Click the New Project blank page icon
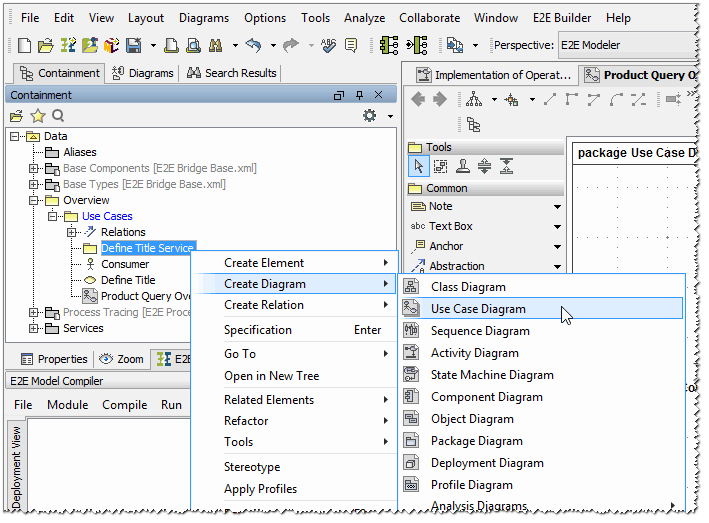709x523 pixels. 25,45
